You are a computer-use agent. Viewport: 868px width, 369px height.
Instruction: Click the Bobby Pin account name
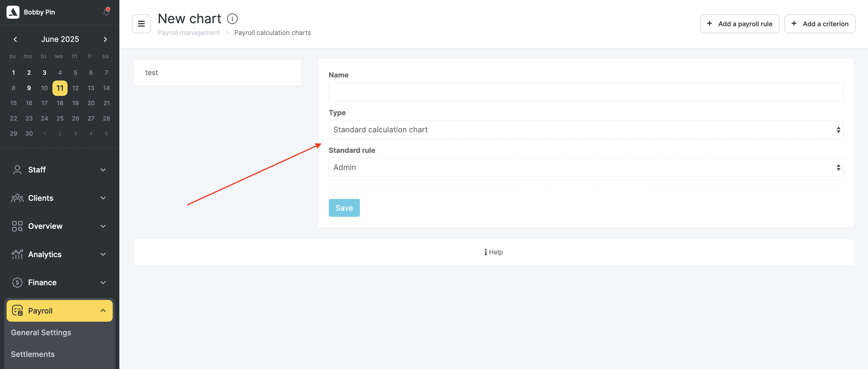click(39, 12)
